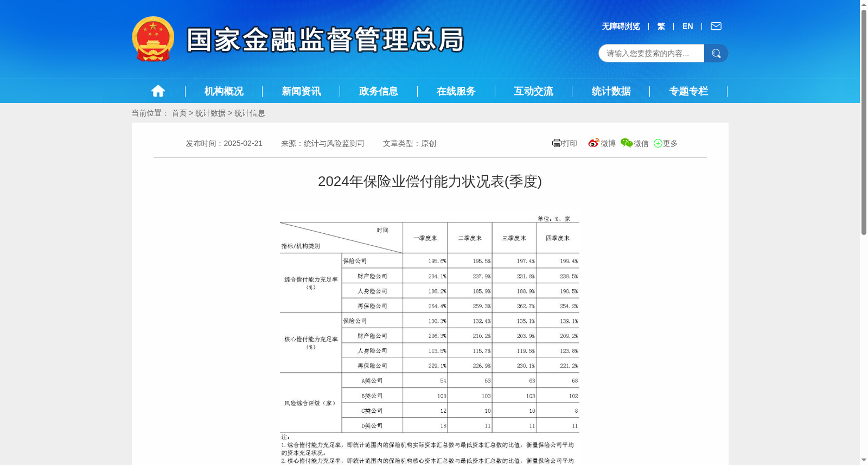Open 新闻资讯 menu
This screenshot has height=465, width=868.
(301, 91)
